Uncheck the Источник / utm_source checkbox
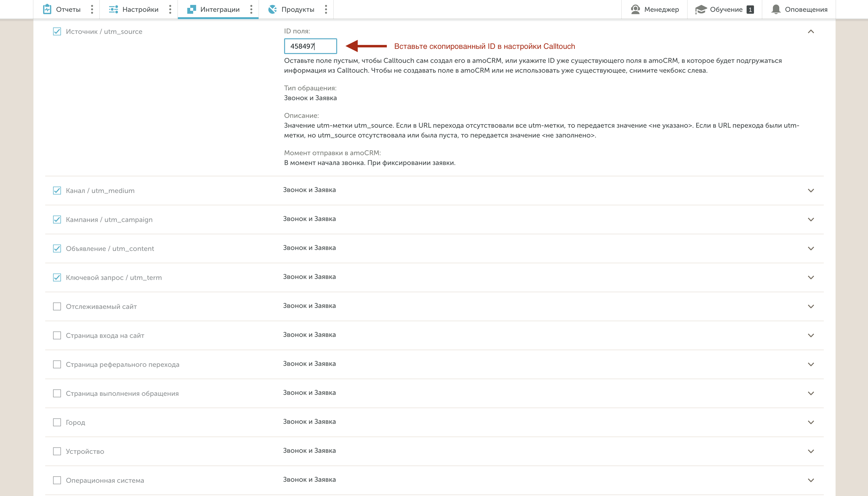The width and height of the screenshot is (868, 496). pos(57,32)
